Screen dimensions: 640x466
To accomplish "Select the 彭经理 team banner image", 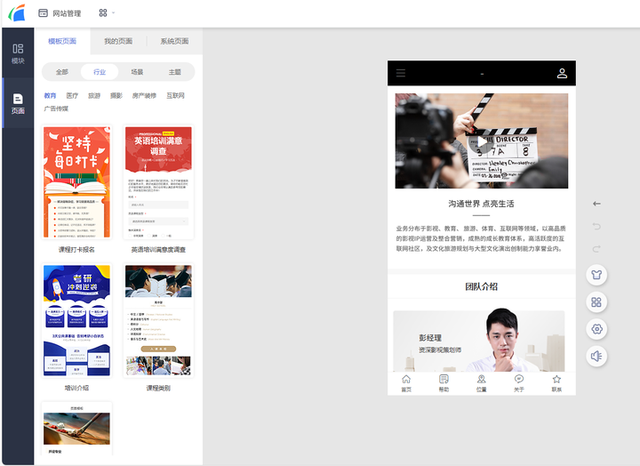I will [479, 341].
